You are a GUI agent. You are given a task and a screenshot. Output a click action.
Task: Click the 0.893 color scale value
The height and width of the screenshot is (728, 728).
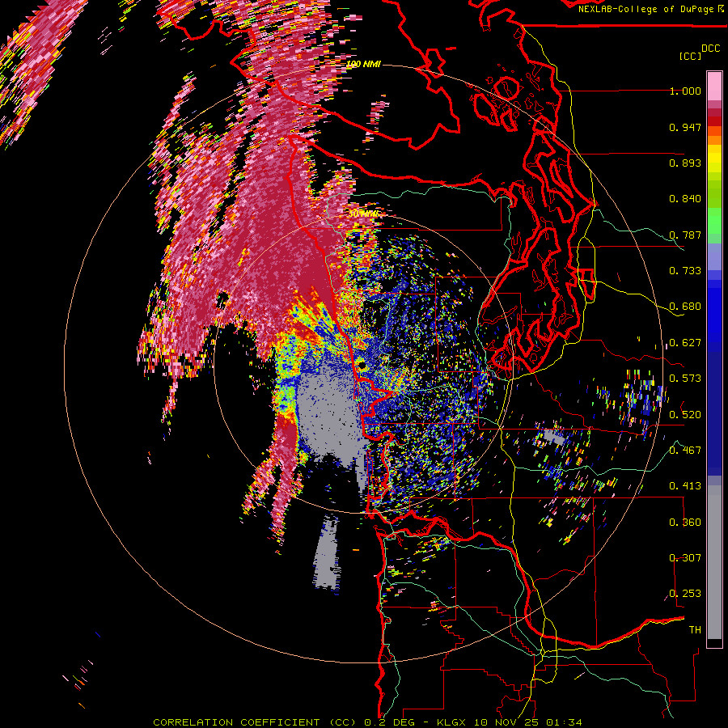[685, 163]
